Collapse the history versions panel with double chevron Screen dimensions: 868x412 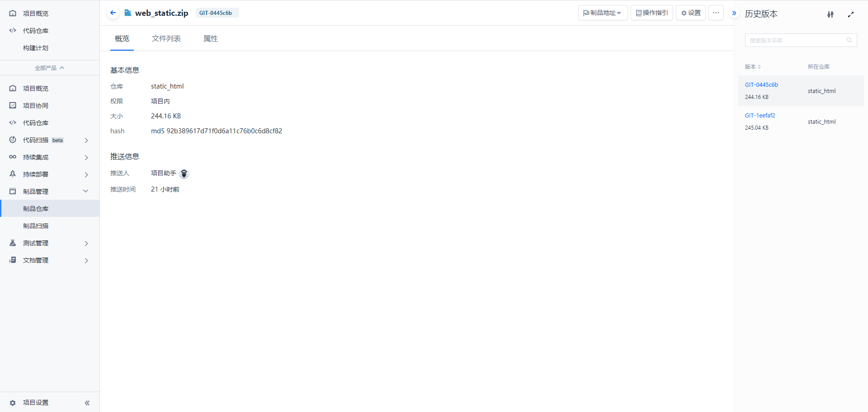734,13
